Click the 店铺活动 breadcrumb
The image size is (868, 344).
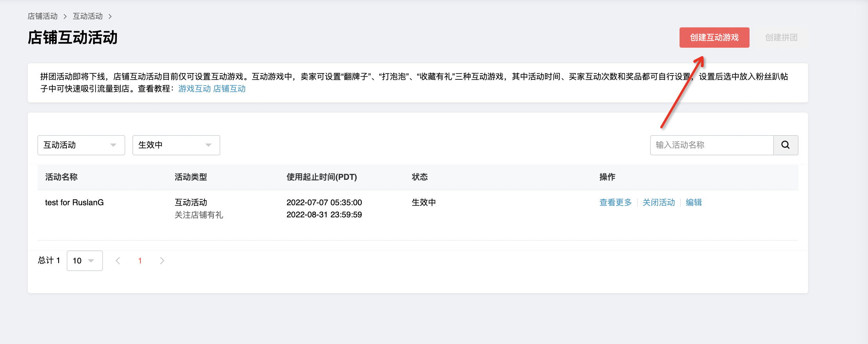43,16
